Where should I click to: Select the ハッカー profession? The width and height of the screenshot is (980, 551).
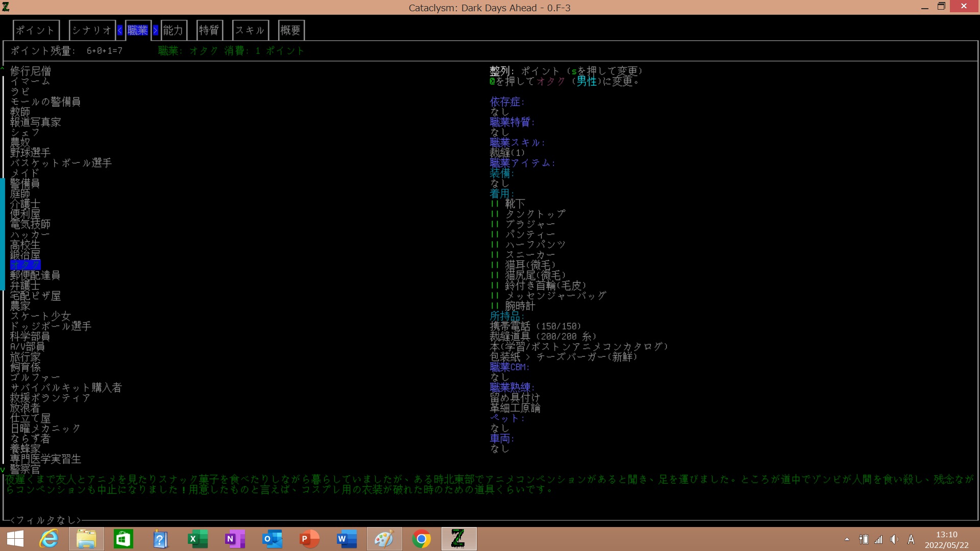[30, 235]
